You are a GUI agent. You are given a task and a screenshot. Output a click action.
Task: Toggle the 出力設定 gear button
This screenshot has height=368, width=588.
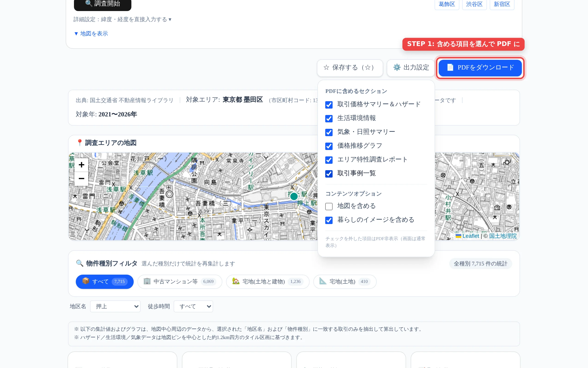pyautogui.click(x=411, y=68)
